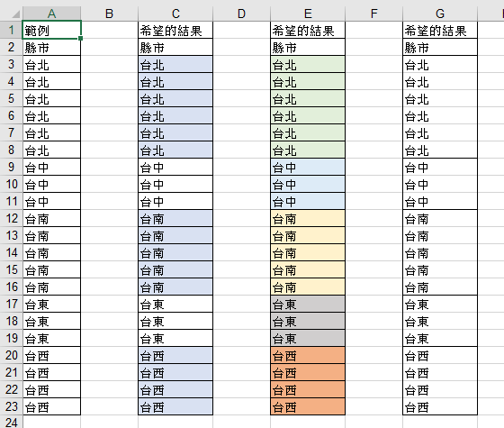Click light blue cell E10 台中
The height and width of the screenshot is (428, 504).
point(308,184)
